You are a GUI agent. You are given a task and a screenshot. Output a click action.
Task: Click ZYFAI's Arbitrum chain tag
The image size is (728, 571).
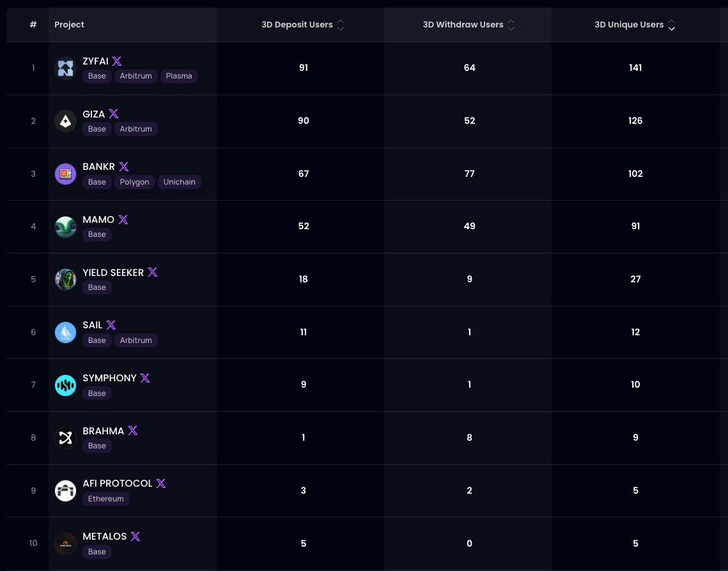tap(136, 76)
